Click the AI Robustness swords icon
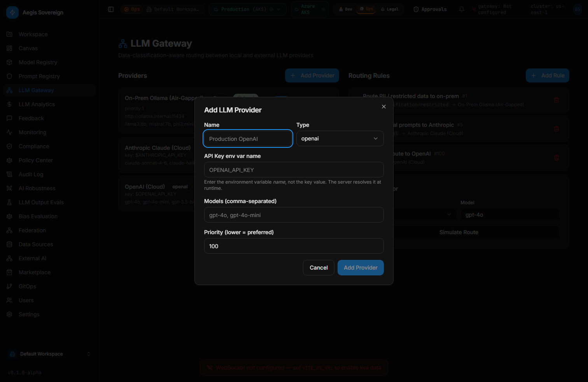The image size is (588, 382). [x=9, y=188]
